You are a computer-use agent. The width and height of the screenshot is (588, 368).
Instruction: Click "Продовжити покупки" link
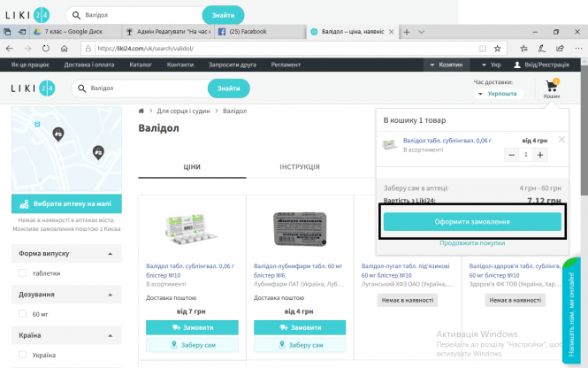pyautogui.click(x=472, y=243)
